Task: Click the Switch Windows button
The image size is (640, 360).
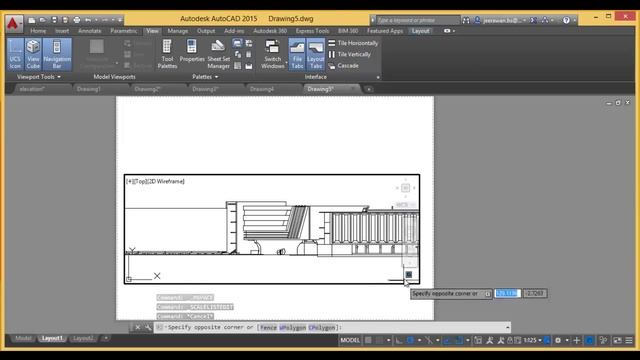Action: [273, 54]
